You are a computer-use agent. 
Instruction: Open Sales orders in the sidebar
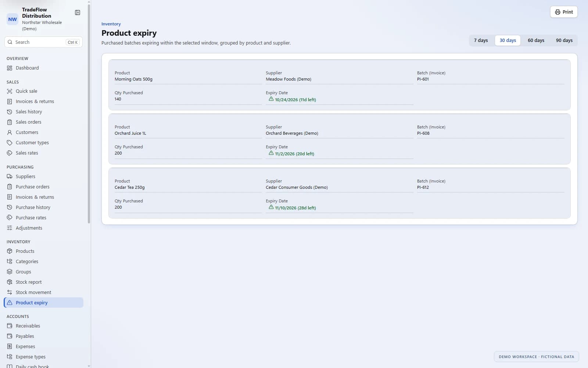click(x=43, y=122)
